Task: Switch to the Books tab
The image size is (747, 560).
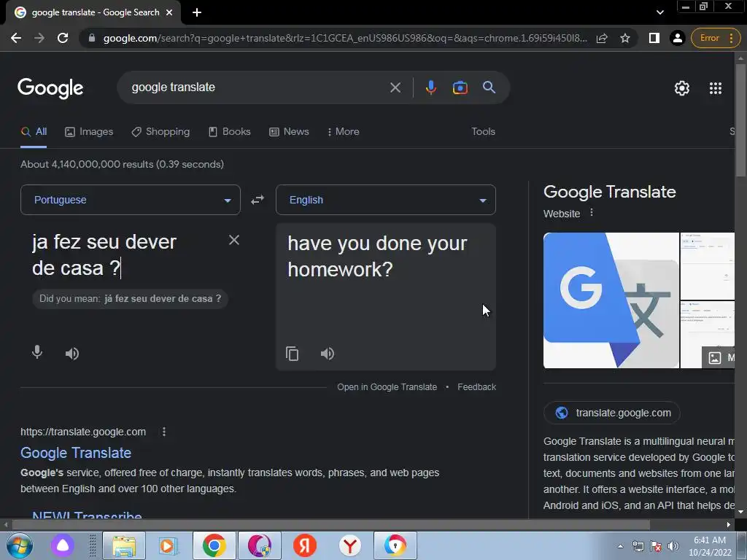Action: coord(230,131)
